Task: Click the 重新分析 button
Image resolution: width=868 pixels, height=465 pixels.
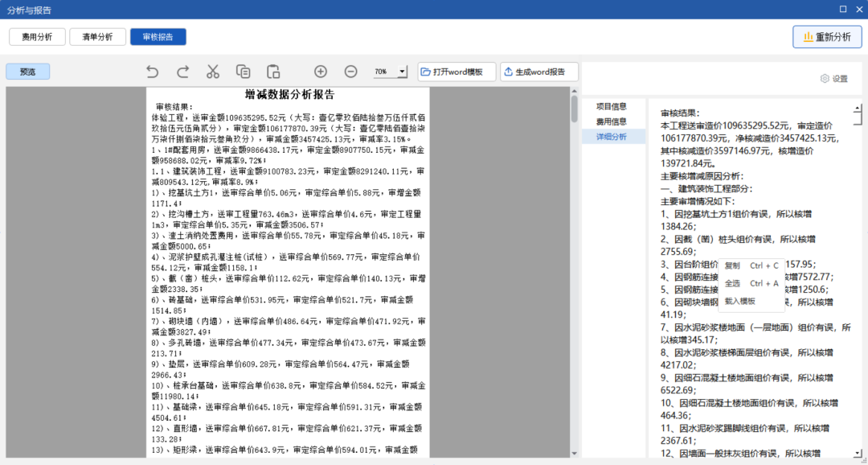Action: (827, 37)
